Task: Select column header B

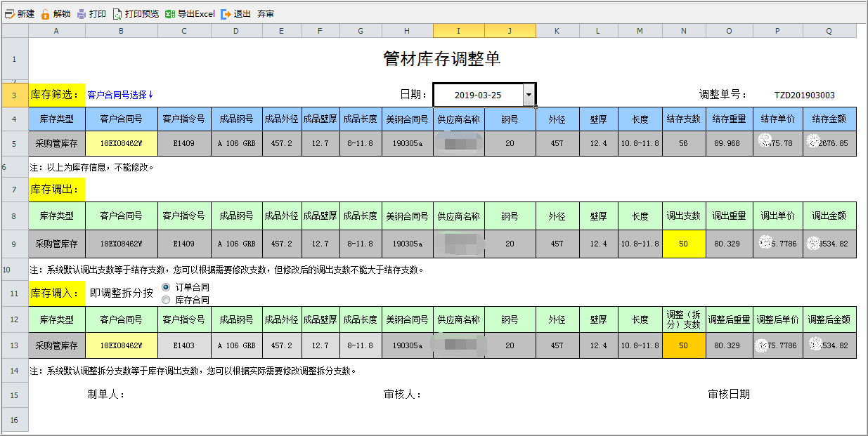Action: (x=122, y=31)
